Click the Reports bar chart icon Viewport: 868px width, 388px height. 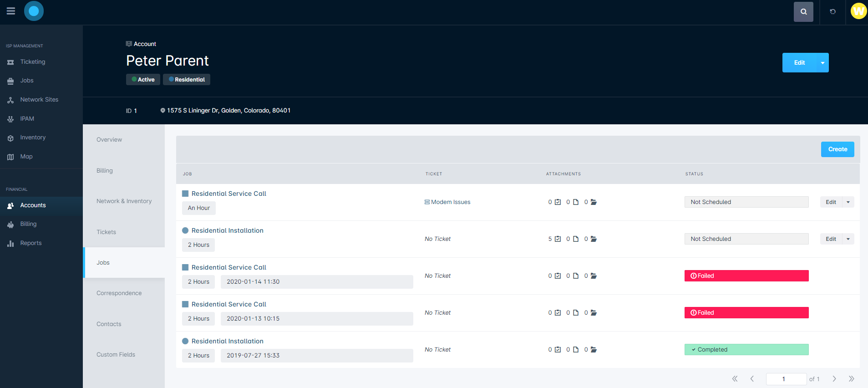click(10, 244)
